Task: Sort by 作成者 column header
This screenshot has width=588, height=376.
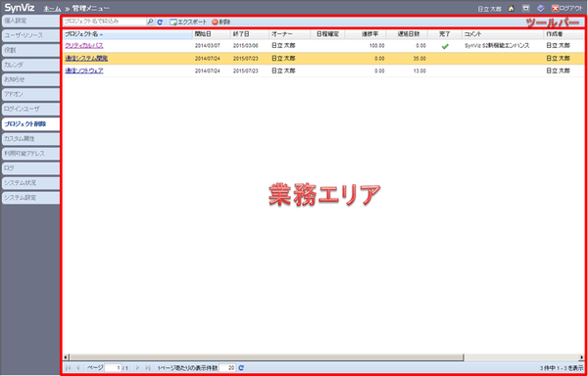Action: [x=564, y=34]
